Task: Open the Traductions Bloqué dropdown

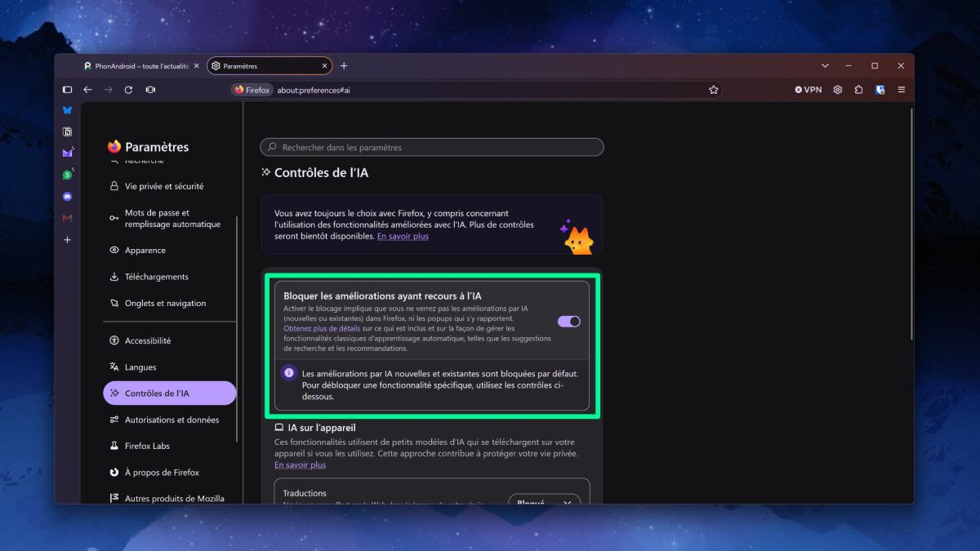Action: [x=544, y=501]
